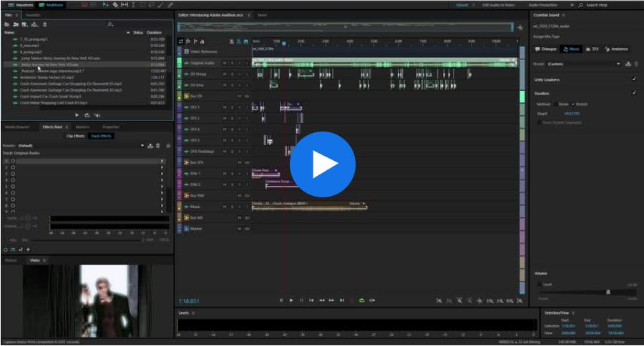Click the EQ bars icon in multitrack toolbar
The height and width of the screenshot is (346, 644).
202,41
